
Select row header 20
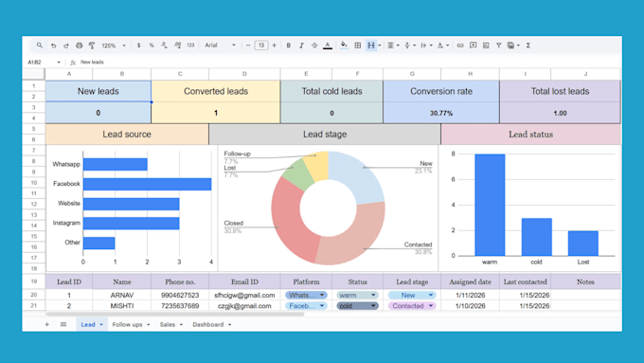(34, 295)
